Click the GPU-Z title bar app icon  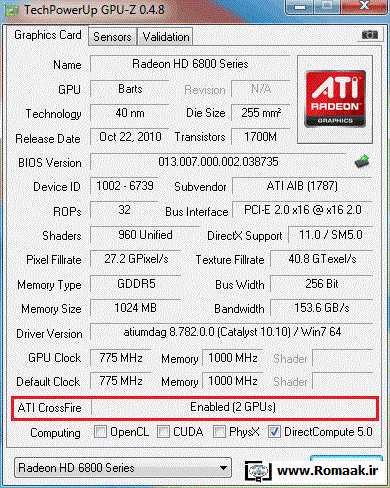click(x=12, y=10)
